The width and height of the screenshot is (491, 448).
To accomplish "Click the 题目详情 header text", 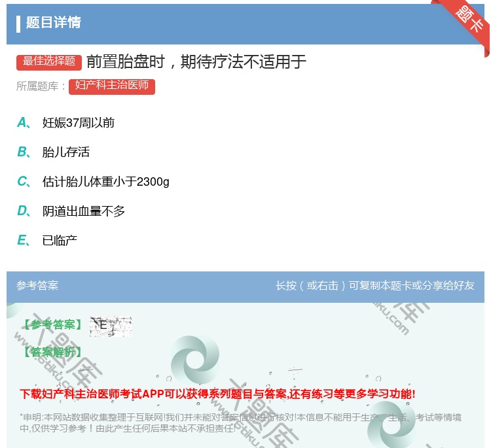I will pyautogui.click(x=53, y=22).
